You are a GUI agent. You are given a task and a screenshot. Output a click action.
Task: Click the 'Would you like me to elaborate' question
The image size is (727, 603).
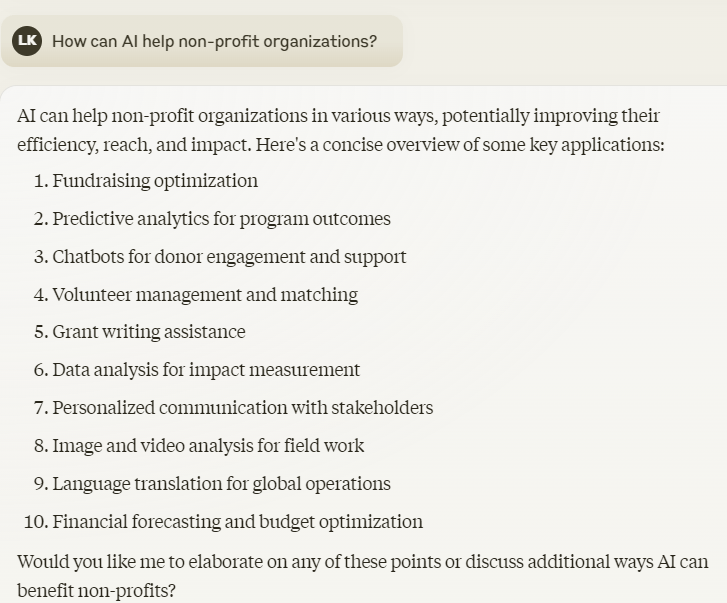click(362, 562)
